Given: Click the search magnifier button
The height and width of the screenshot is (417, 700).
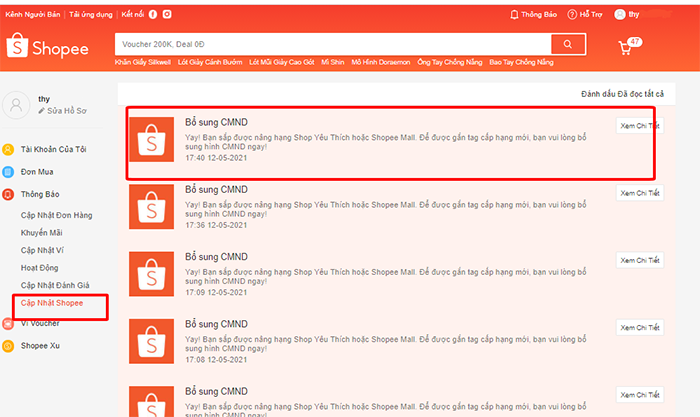Looking at the screenshot, I should click(x=568, y=44).
